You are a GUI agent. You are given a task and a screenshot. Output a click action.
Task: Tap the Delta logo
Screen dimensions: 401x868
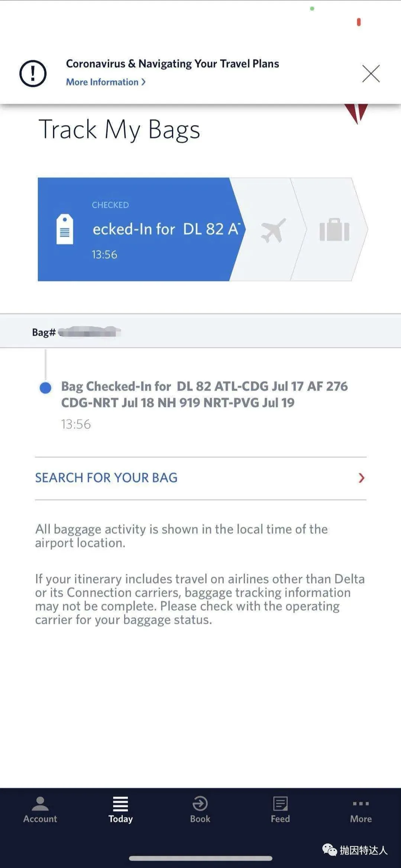(356, 113)
